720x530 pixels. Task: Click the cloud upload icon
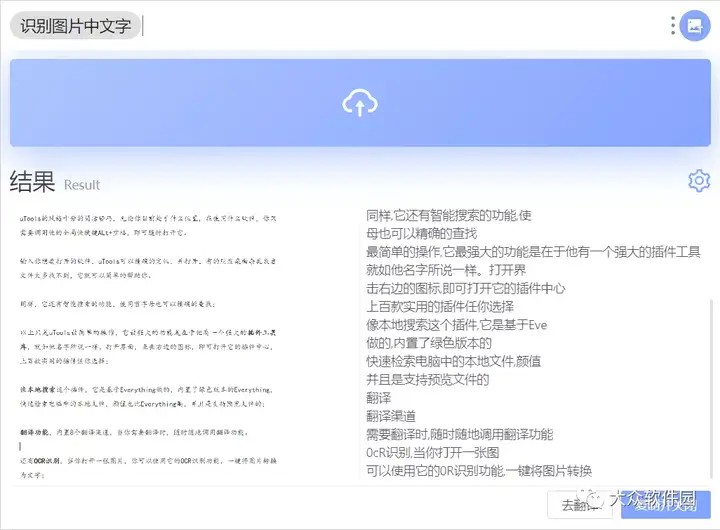click(360, 103)
